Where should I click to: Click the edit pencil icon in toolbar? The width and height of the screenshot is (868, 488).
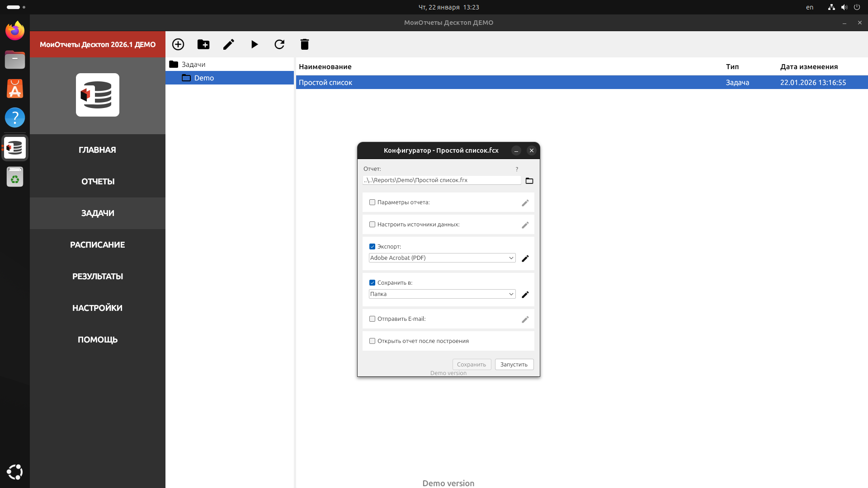point(229,44)
